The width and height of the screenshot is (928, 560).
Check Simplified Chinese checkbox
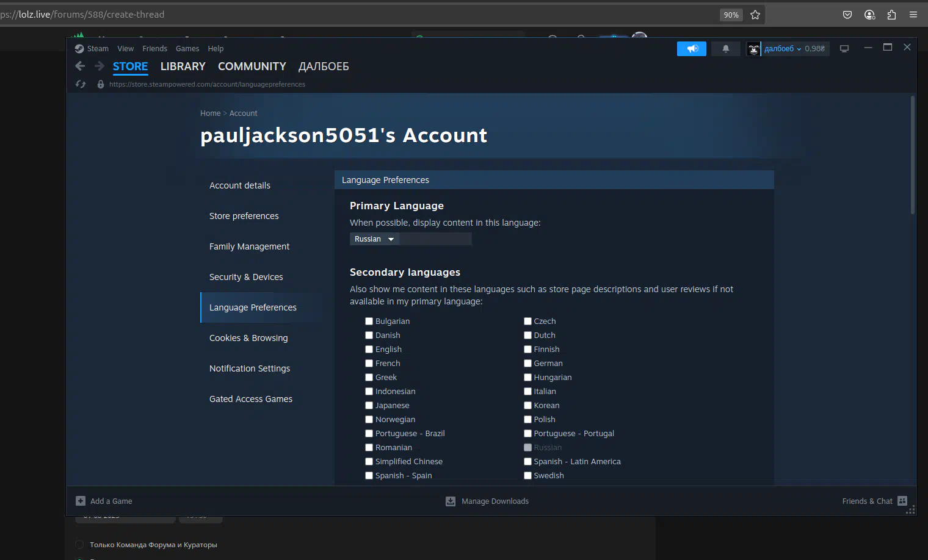(x=369, y=461)
